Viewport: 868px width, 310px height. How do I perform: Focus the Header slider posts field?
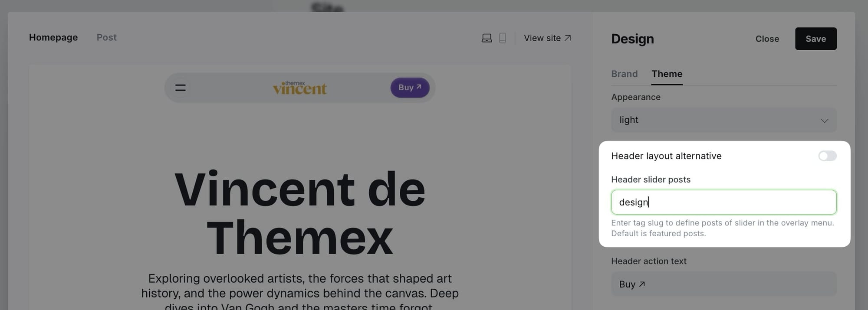click(723, 202)
